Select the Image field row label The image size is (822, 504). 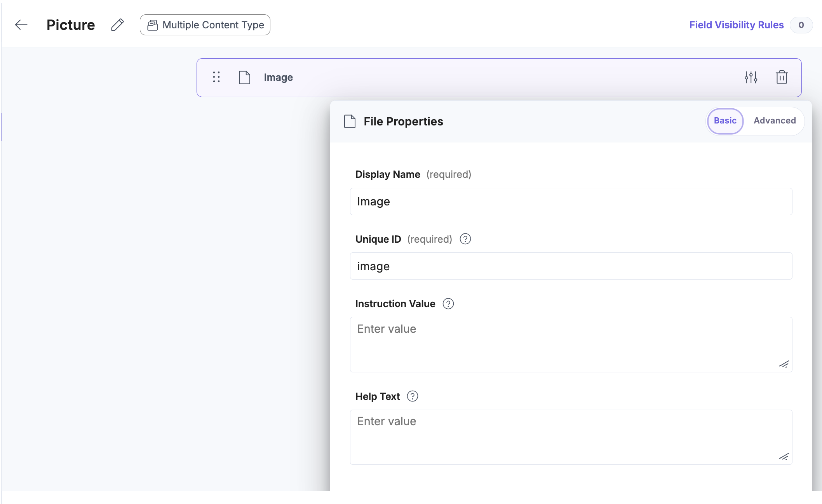(279, 77)
